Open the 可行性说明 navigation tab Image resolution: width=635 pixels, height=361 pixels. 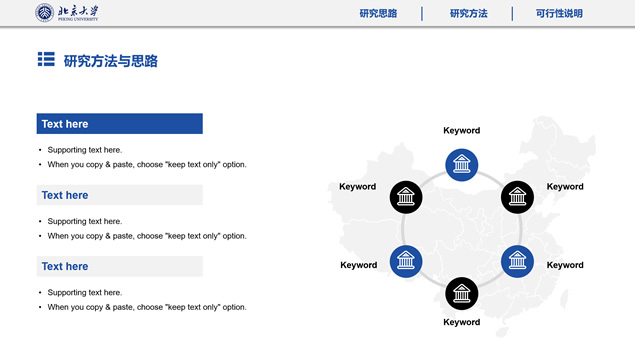(559, 13)
